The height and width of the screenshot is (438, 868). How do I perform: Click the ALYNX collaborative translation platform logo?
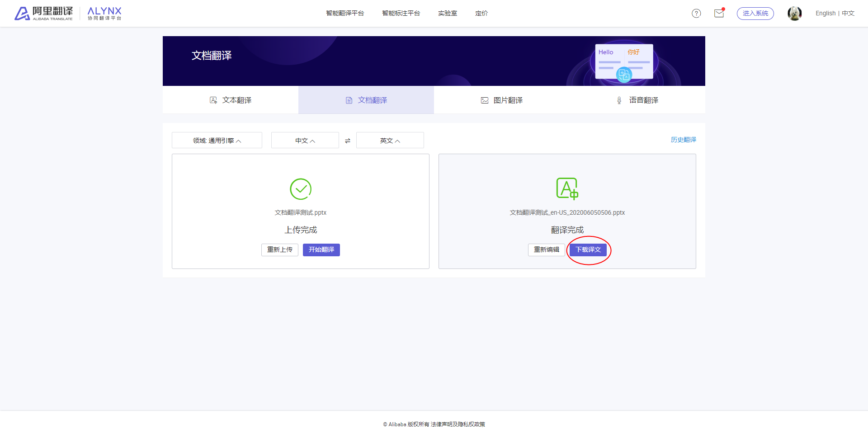coord(104,14)
